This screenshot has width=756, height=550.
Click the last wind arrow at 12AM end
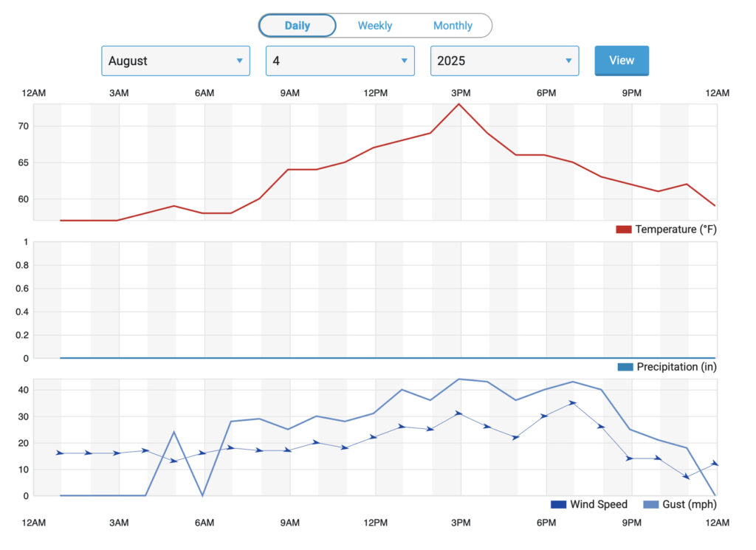click(x=715, y=463)
